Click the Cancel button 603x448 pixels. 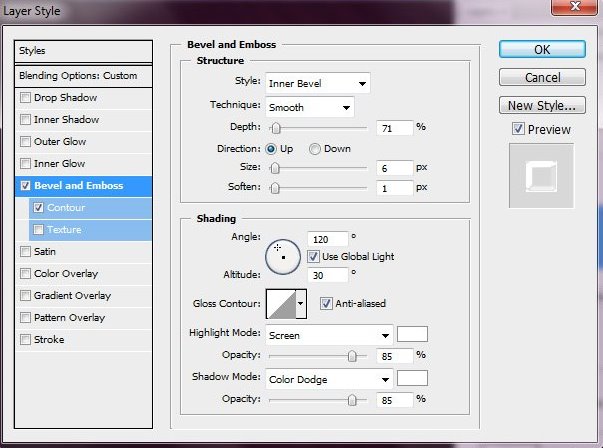tap(541, 77)
